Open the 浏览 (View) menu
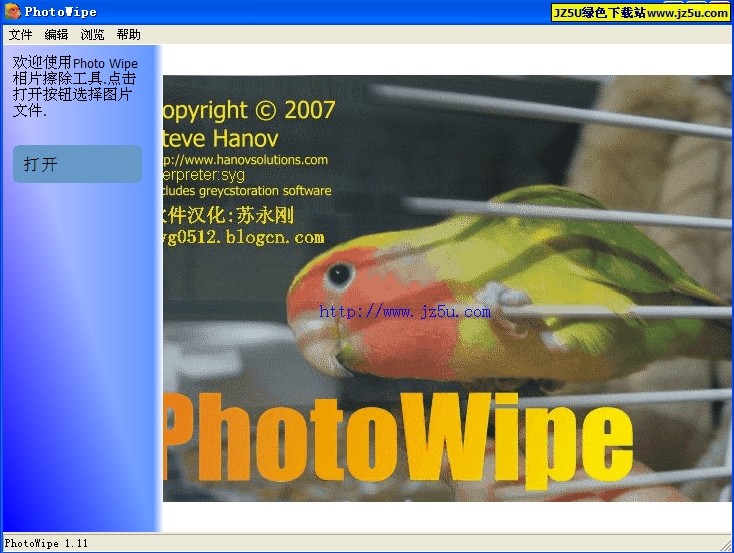 [x=92, y=35]
